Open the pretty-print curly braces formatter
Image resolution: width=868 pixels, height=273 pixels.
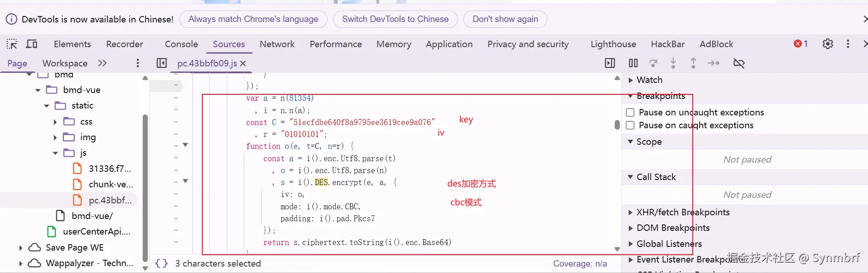[x=161, y=263]
